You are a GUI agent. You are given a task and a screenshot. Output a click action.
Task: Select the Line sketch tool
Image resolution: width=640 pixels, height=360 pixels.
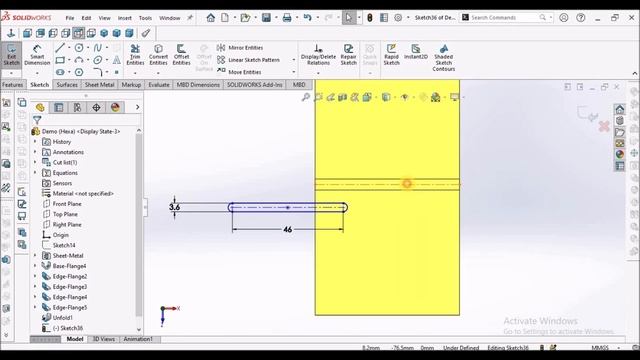tap(60, 48)
